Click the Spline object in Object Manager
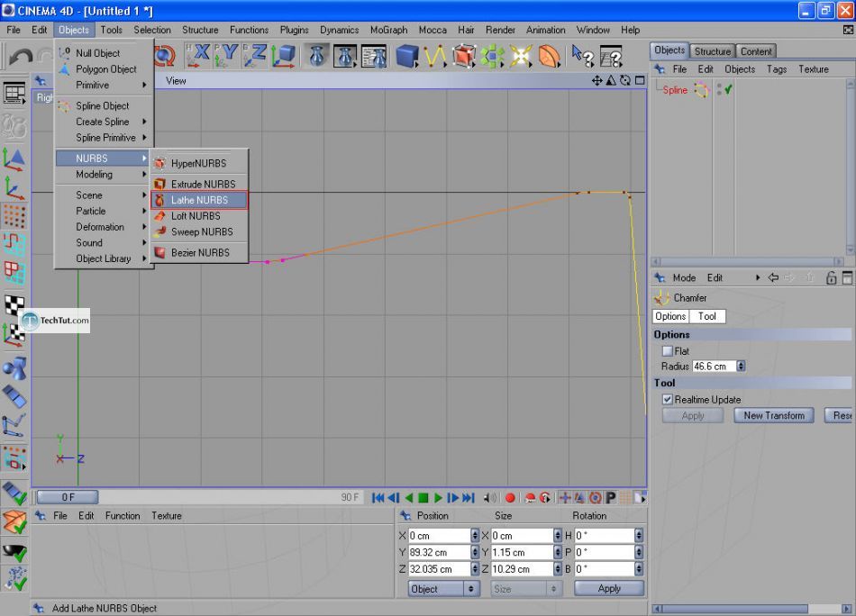Screen dimensions: 856x616 (x=675, y=90)
